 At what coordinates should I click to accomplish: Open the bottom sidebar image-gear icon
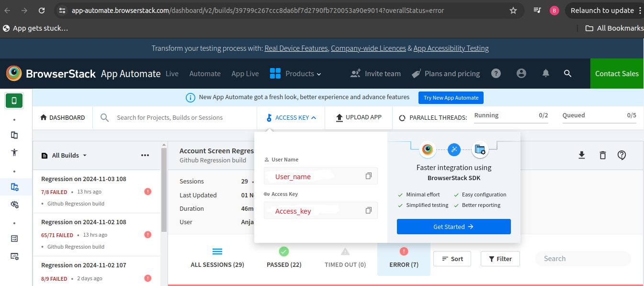pyautogui.click(x=14, y=256)
